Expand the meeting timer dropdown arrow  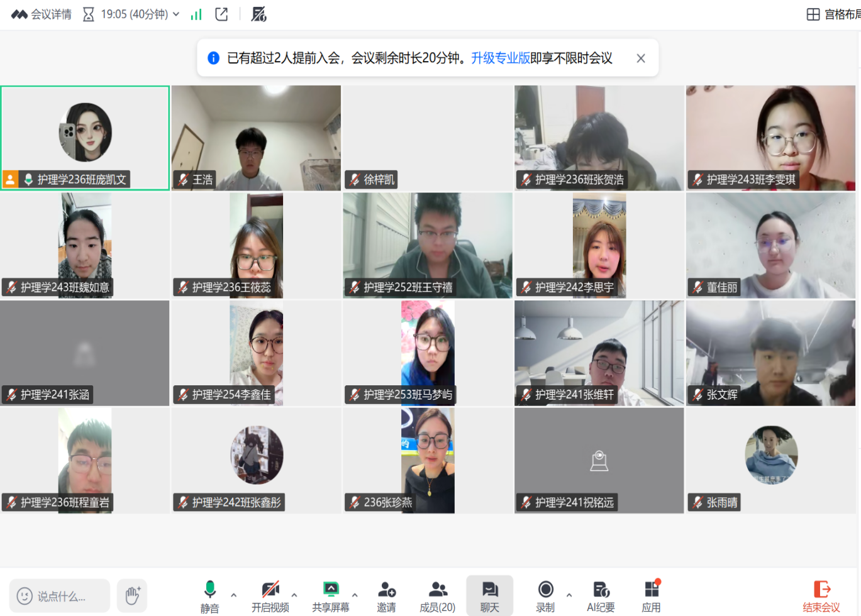click(176, 14)
